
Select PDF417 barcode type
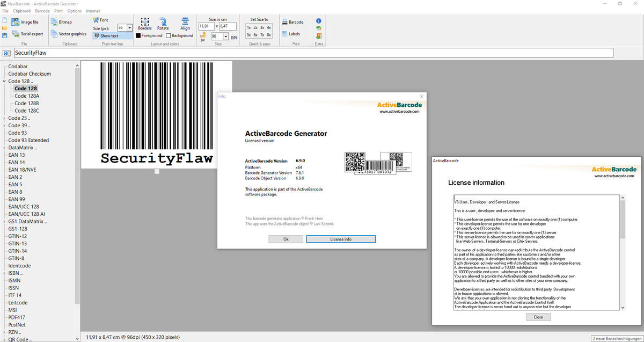pyautogui.click(x=17, y=317)
